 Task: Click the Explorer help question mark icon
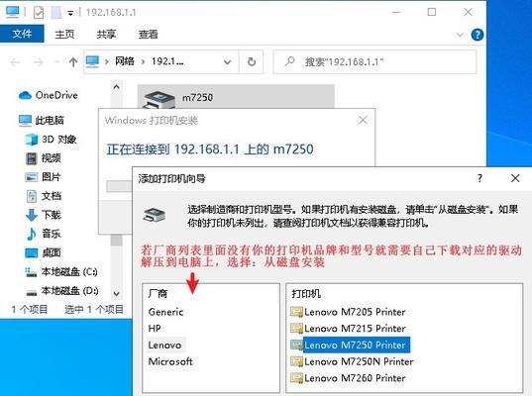pos(478,35)
